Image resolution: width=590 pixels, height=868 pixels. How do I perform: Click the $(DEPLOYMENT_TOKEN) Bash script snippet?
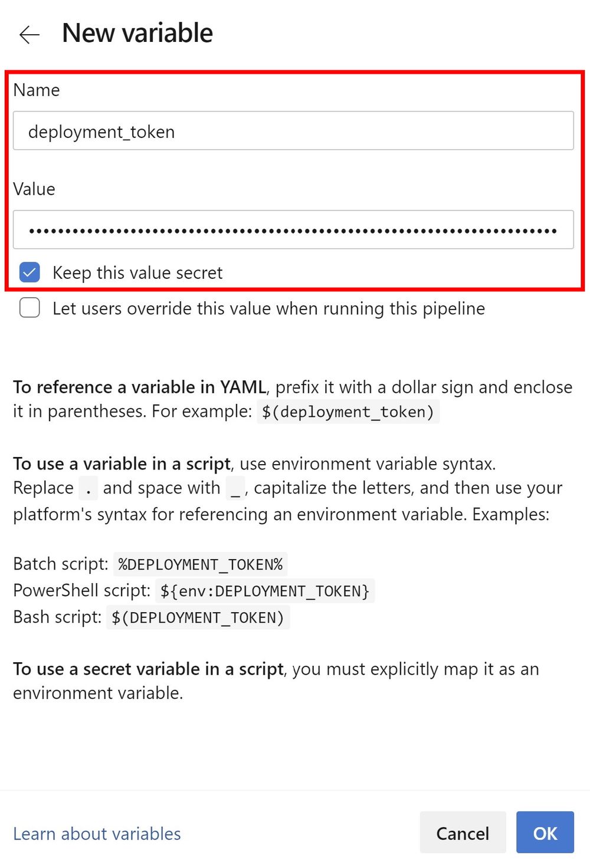[x=198, y=617]
